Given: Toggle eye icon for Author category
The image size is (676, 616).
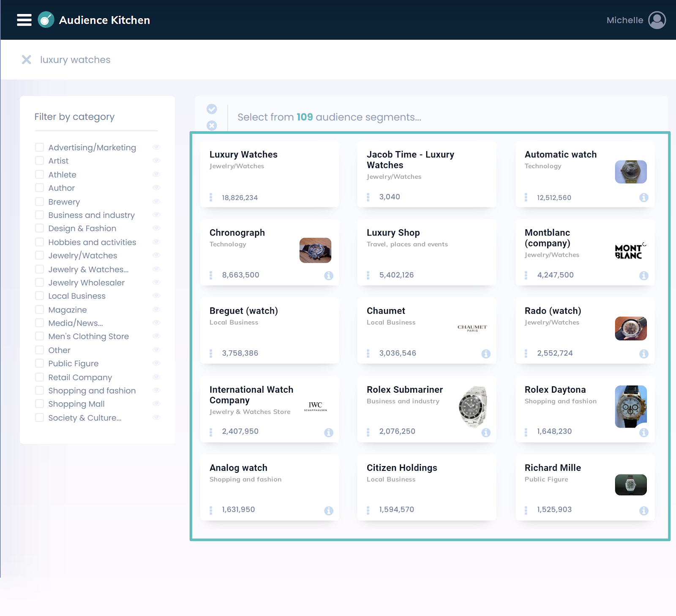Looking at the screenshot, I should click(x=156, y=187).
